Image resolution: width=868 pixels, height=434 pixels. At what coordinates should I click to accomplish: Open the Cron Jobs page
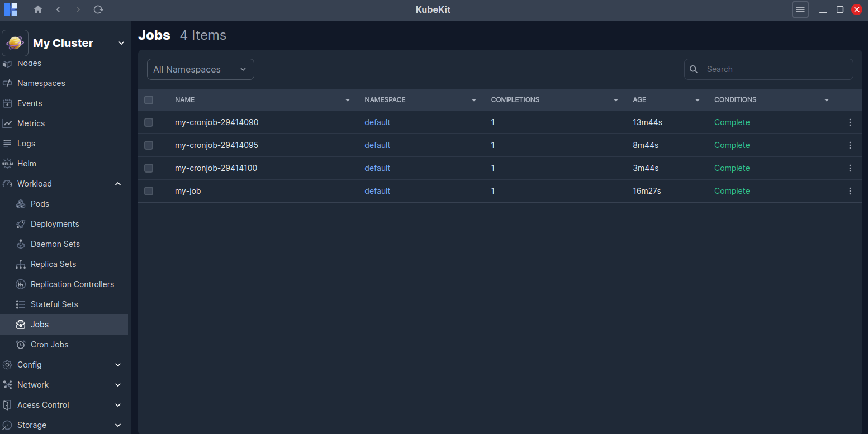(x=49, y=345)
